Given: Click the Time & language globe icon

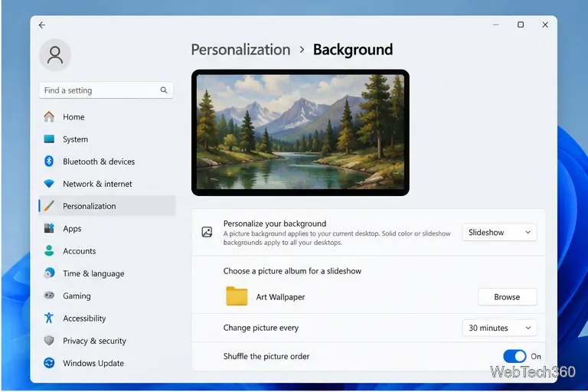Looking at the screenshot, I should [x=49, y=273].
